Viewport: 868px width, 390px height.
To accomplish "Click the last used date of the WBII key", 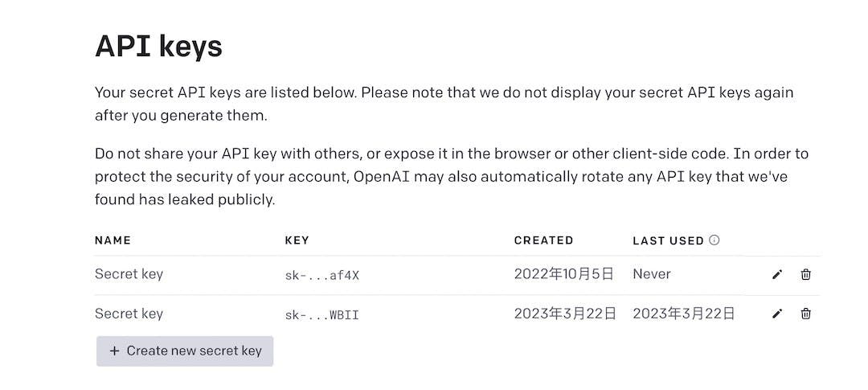I will pyautogui.click(x=683, y=313).
